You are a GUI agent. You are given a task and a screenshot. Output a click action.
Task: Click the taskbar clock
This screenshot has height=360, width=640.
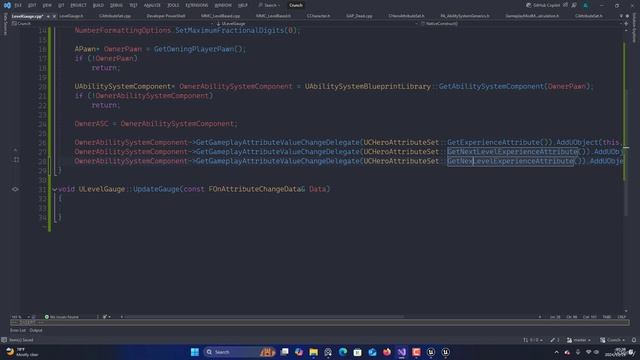616,352
